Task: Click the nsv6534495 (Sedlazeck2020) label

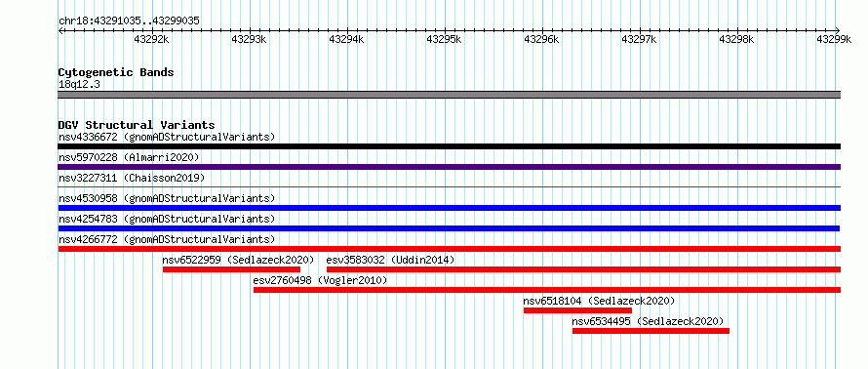Action: point(648,321)
